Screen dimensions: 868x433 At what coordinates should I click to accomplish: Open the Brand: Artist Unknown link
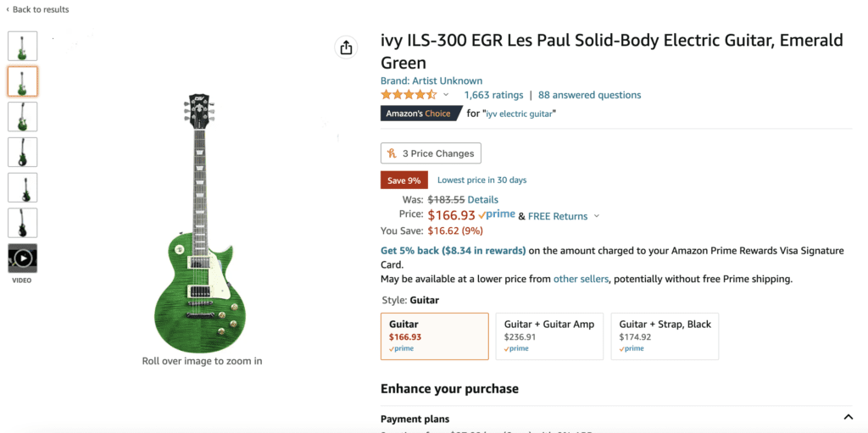[431, 80]
